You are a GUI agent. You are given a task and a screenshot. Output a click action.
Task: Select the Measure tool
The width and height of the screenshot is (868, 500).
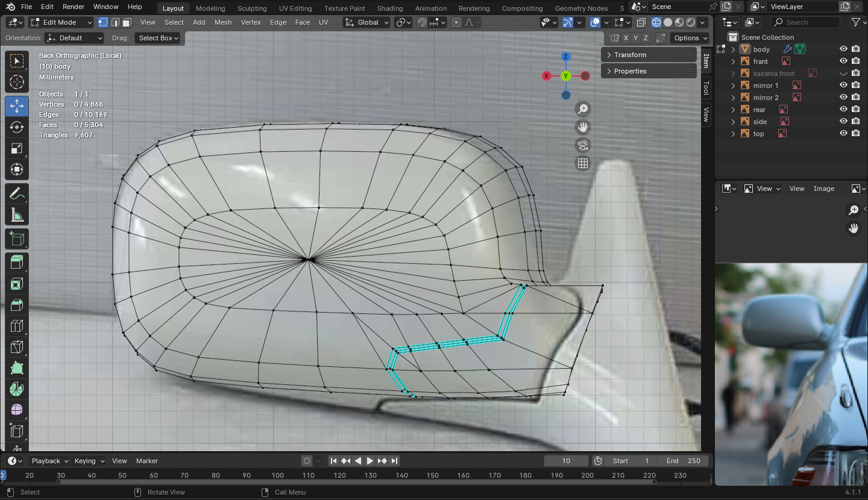[x=17, y=215]
